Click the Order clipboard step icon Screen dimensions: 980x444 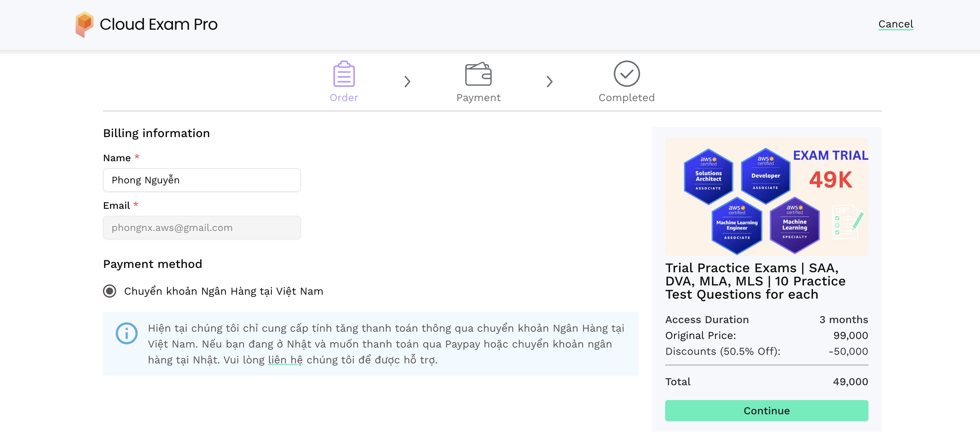click(x=343, y=74)
